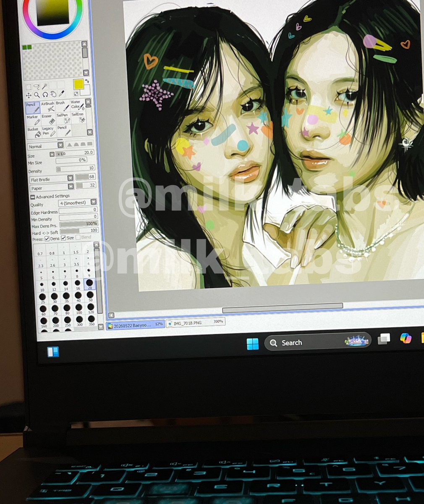Adjust the brush Size slider
This screenshot has width=424, height=504.
point(75,153)
